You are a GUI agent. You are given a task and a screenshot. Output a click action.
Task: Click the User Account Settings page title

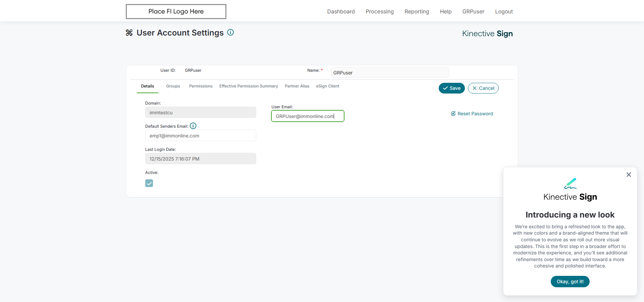(180, 33)
